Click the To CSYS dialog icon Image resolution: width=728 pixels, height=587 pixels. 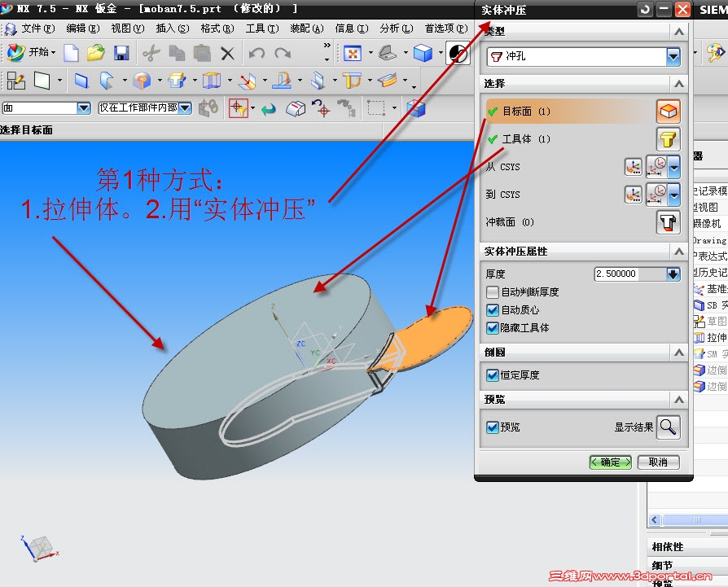(x=634, y=195)
